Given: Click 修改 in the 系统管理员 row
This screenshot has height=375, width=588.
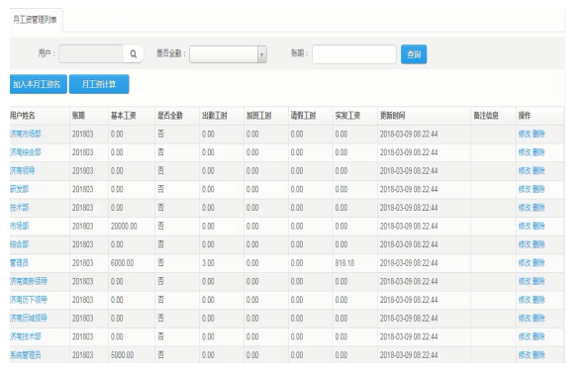Looking at the screenshot, I should point(525,355).
